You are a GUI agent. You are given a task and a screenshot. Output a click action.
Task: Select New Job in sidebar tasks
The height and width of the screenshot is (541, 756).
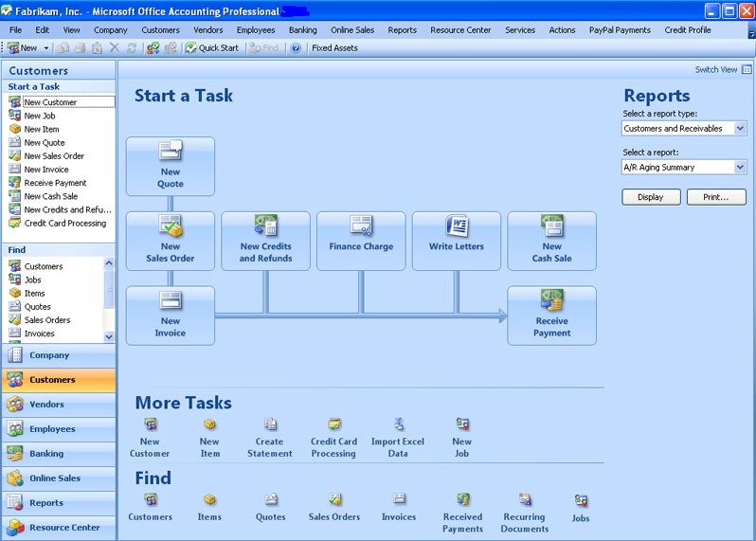pos(32,116)
